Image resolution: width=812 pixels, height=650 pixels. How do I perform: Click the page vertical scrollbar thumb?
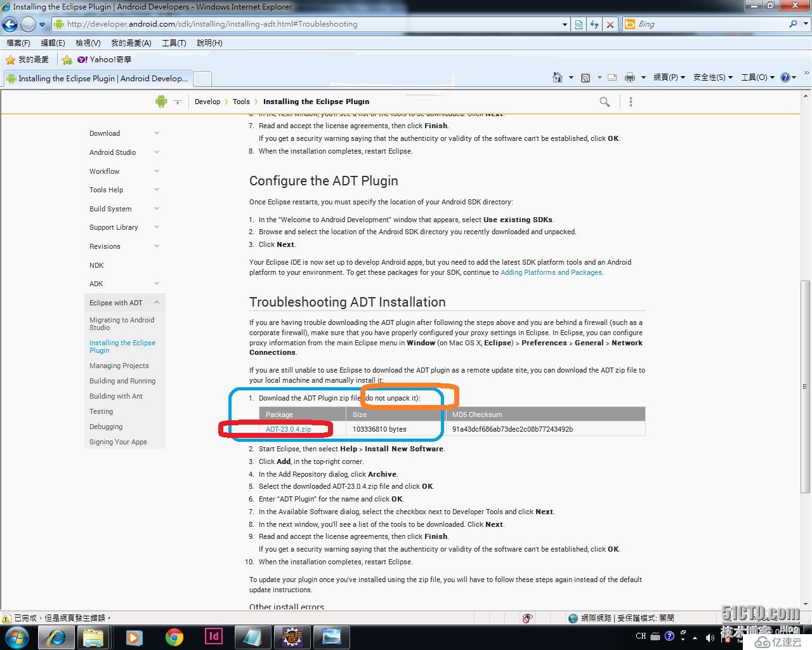806,386
